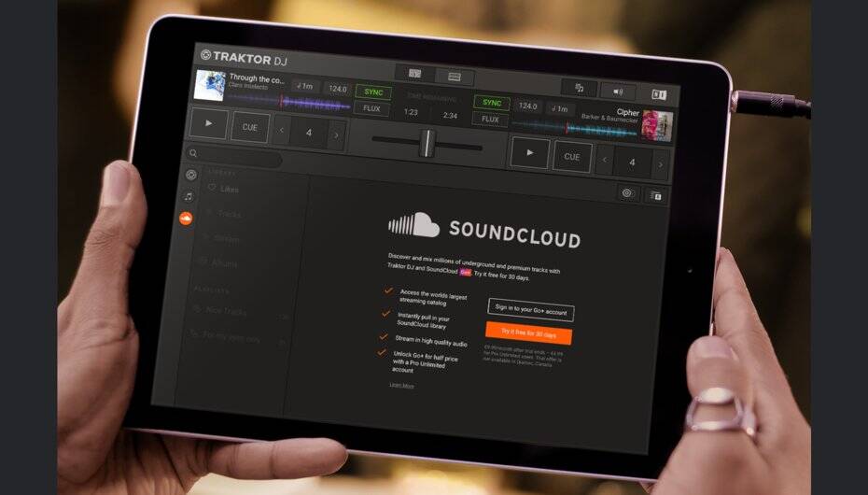This screenshot has height=495, width=868.
Task: Click the crossfader handle
Action: pos(427,144)
